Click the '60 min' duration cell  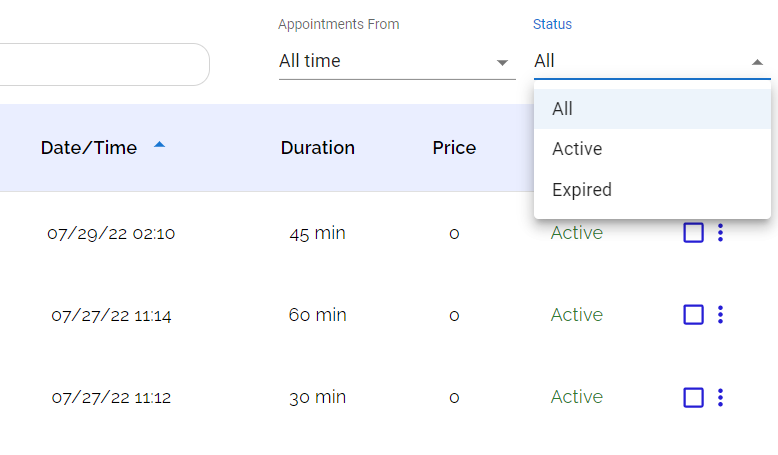(317, 315)
